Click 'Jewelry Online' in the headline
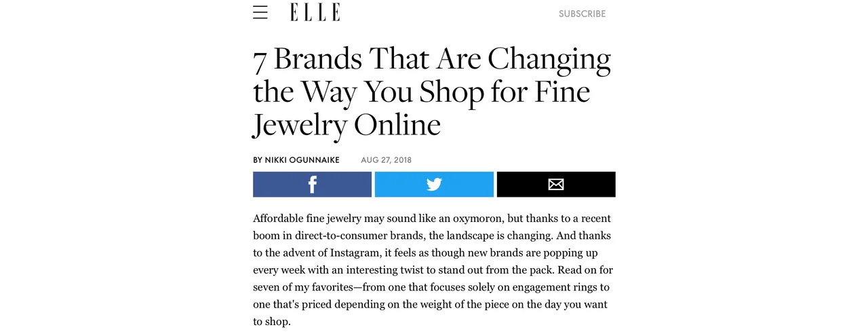This screenshot has height=336, width=868. [347, 124]
